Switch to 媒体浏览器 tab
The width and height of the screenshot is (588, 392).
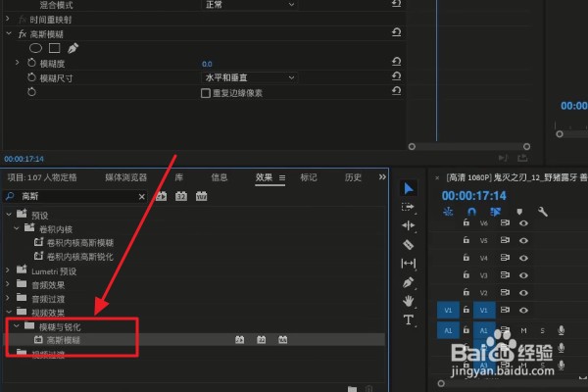(126, 177)
